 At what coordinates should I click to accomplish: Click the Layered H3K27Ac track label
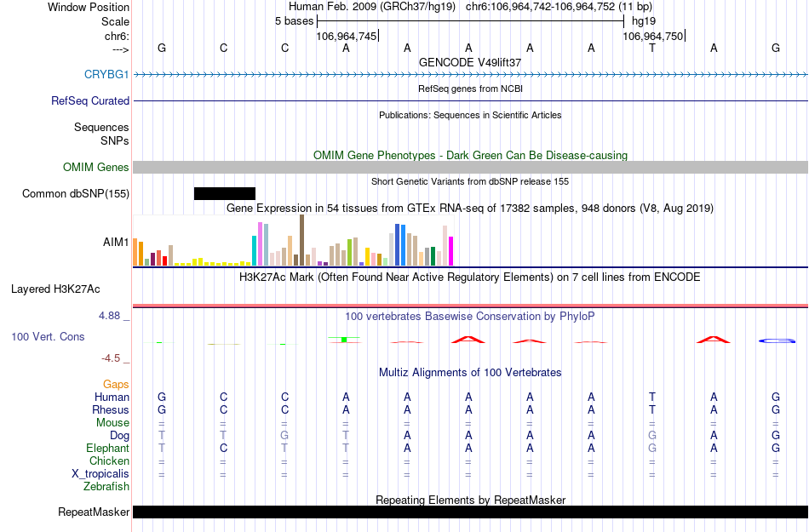(55, 289)
